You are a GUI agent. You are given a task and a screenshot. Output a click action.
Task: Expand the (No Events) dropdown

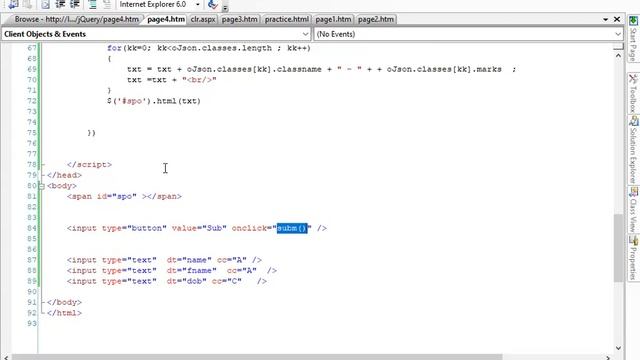(618, 34)
